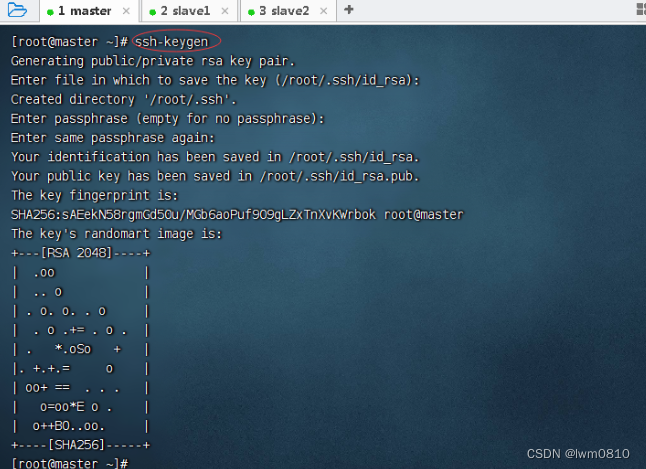646x469 pixels.
Task: Click the [SHA256] randomart footer
Action: pos(81,445)
